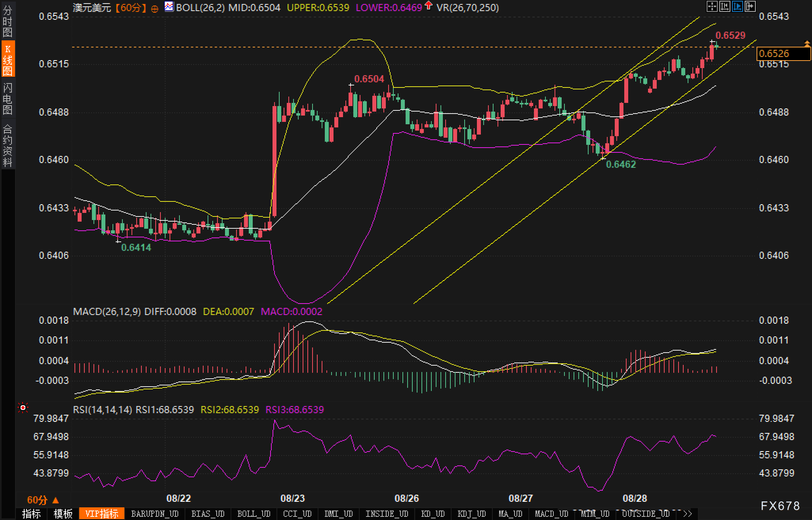This screenshot has width=812, height=520.
Task: Open 闪电图 from left sidebar
Action: [x=8, y=99]
